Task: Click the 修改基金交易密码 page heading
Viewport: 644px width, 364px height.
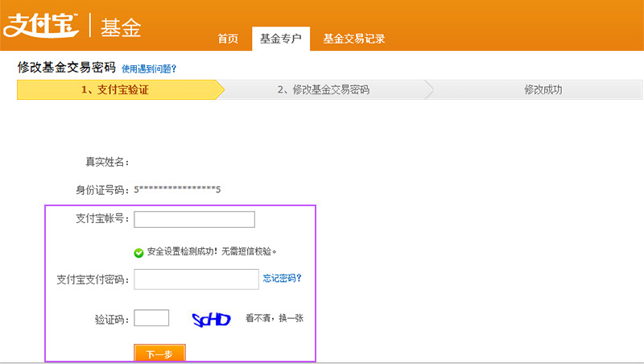Action: click(x=66, y=68)
